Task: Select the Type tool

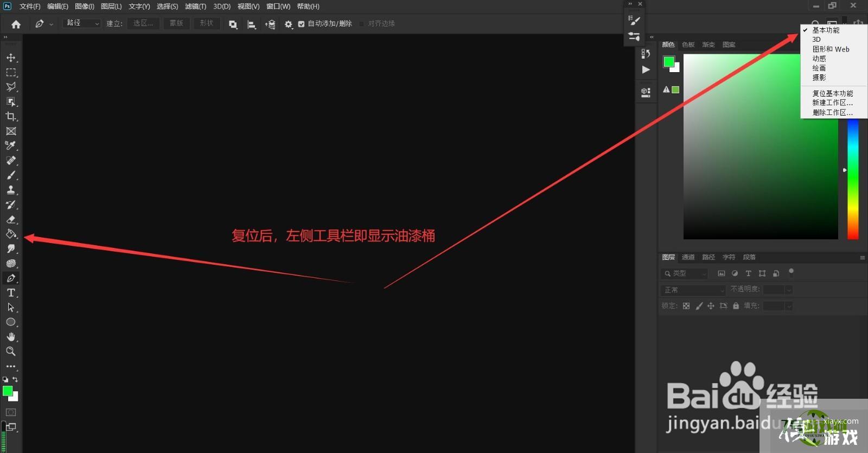Action: pyautogui.click(x=11, y=292)
